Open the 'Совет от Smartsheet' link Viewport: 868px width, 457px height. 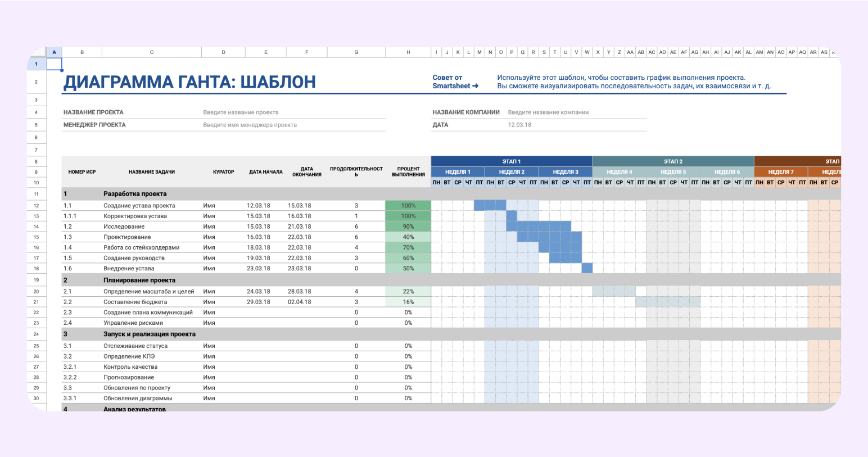(455, 82)
